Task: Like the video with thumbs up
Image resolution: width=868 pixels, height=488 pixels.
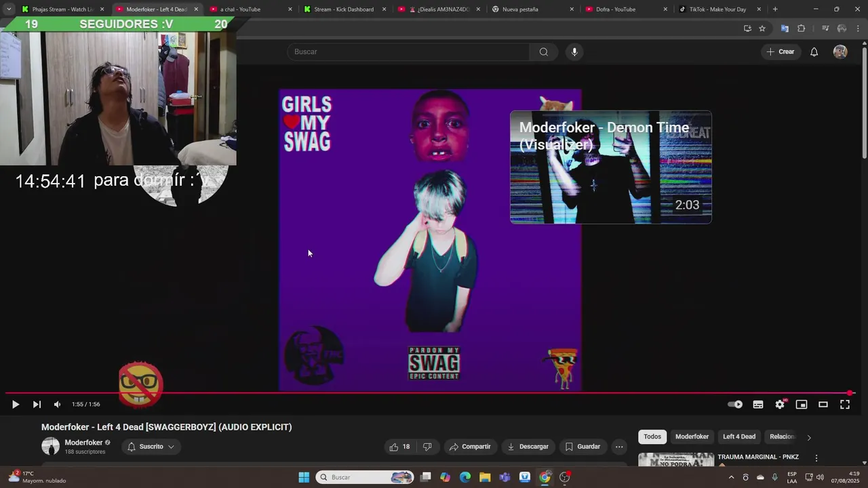Action: [400, 447]
